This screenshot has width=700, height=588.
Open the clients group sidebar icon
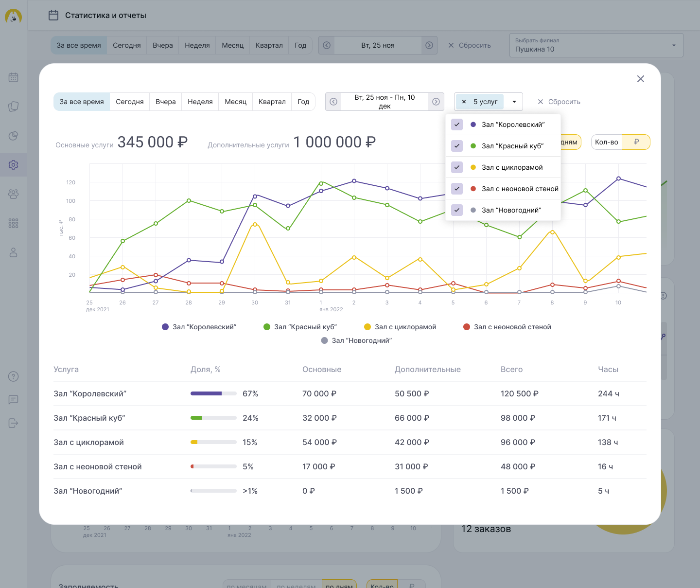coord(14,194)
